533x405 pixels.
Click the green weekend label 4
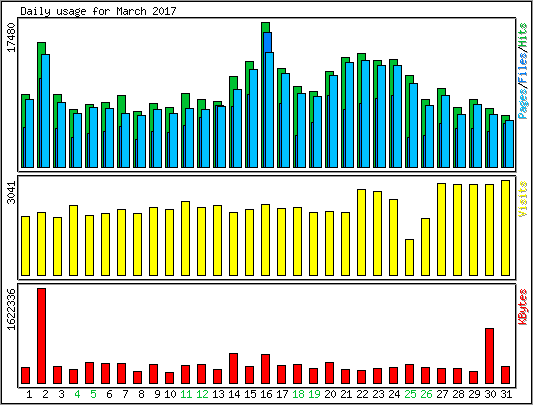click(77, 394)
